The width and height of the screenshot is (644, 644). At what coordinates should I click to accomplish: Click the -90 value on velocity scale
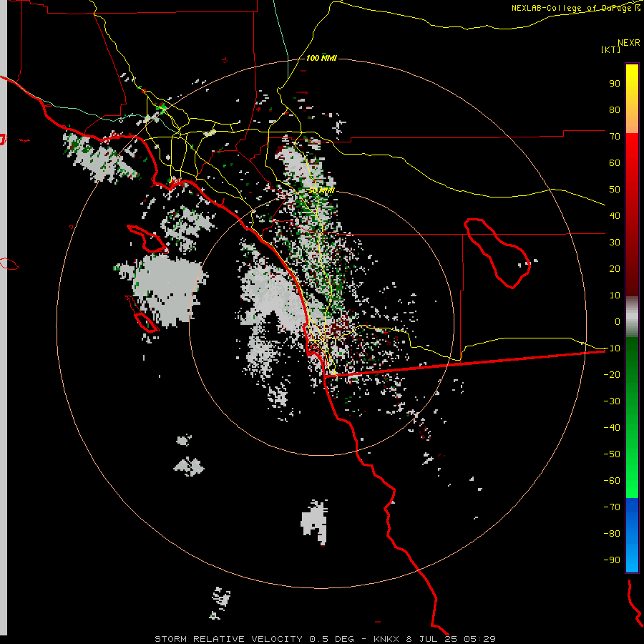[x=612, y=560]
